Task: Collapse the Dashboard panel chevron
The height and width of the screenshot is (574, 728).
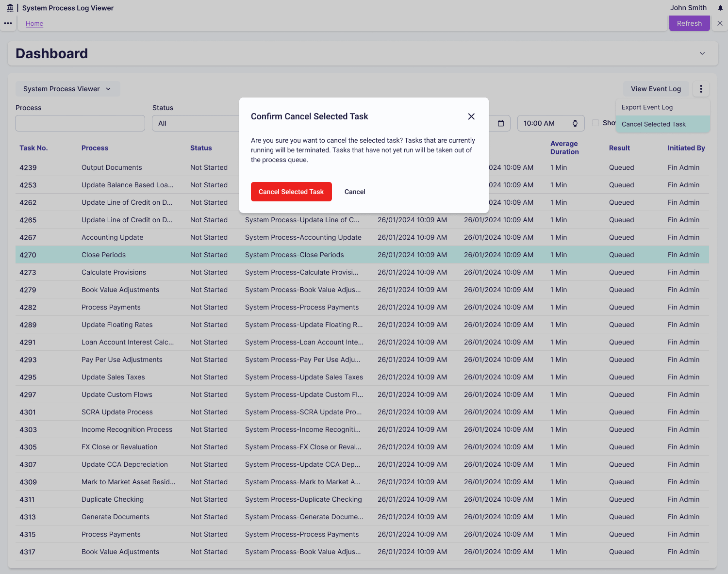Action: pos(702,53)
